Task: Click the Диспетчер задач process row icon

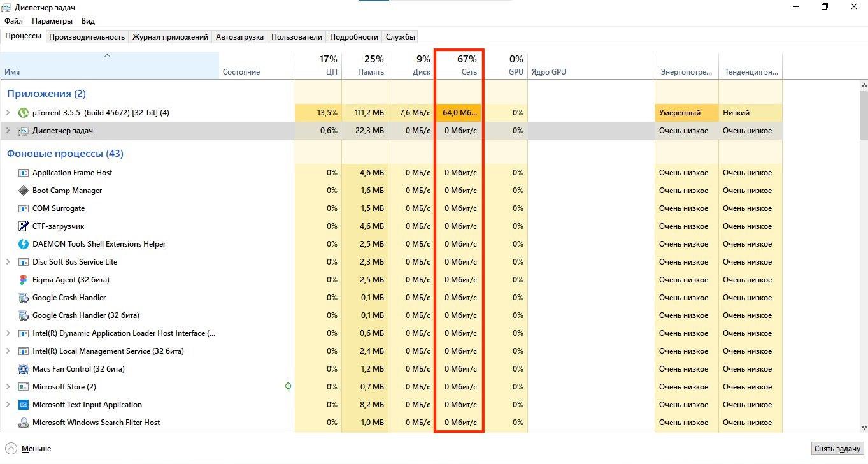Action: coord(24,131)
